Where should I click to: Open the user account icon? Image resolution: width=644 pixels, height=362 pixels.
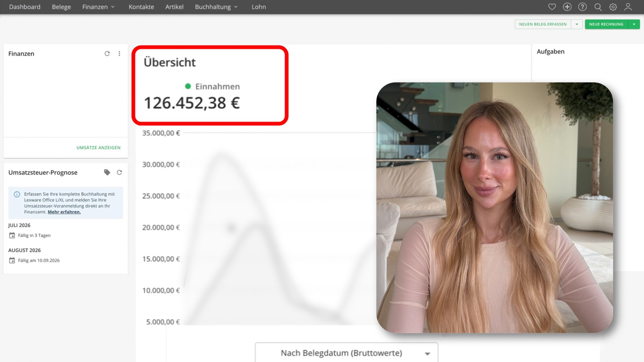pos(628,7)
